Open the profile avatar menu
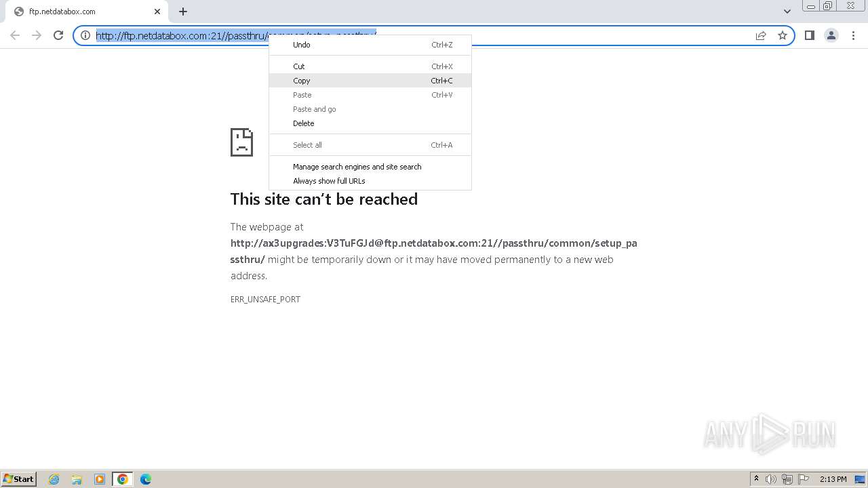 (x=831, y=35)
